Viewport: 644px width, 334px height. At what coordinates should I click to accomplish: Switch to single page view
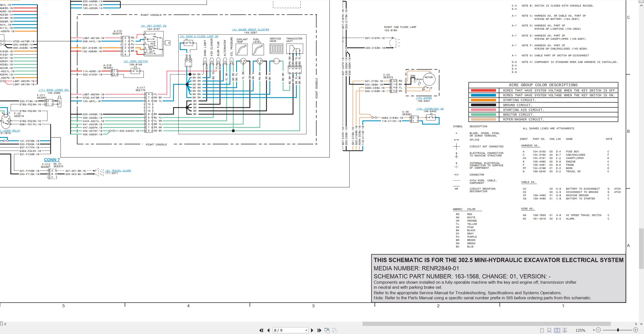tap(542, 330)
